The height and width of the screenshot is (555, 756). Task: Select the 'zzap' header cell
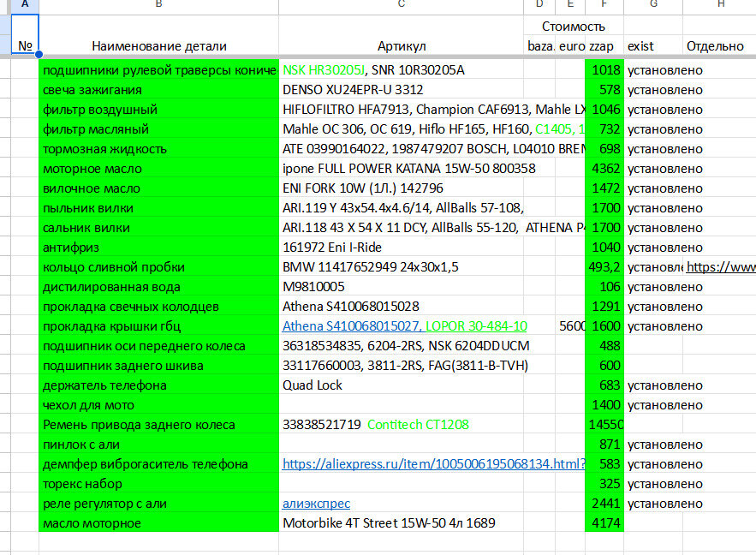[x=604, y=46]
